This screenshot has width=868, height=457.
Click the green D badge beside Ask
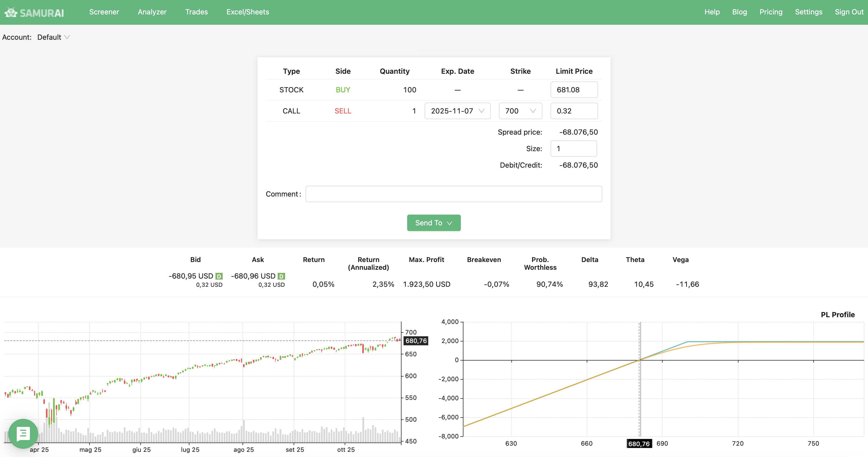pyautogui.click(x=281, y=276)
